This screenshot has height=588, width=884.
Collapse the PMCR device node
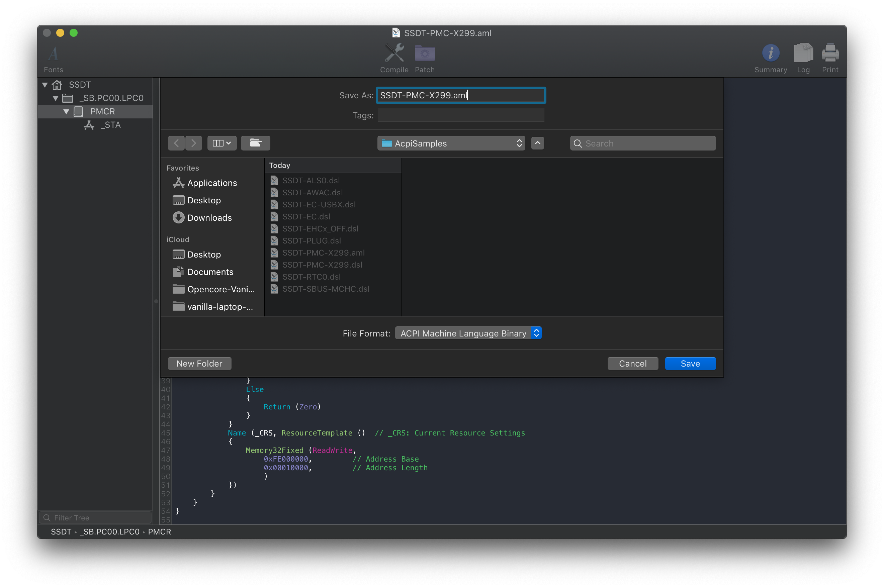tap(66, 112)
